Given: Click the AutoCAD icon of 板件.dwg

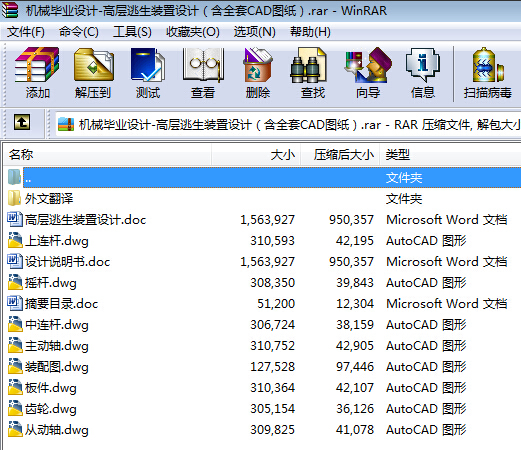Looking at the screenshot, I should pyautogui.click(x=15, y=387).
